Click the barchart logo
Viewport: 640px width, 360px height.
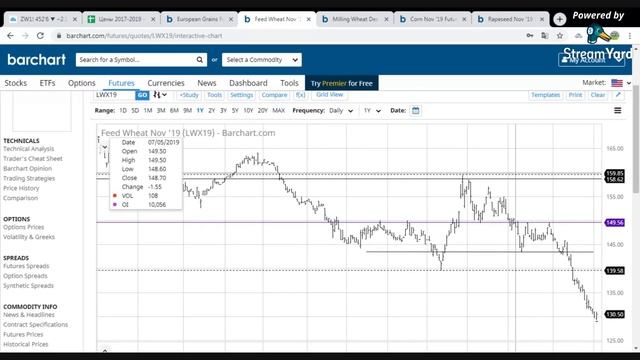(x=37, y=60)
